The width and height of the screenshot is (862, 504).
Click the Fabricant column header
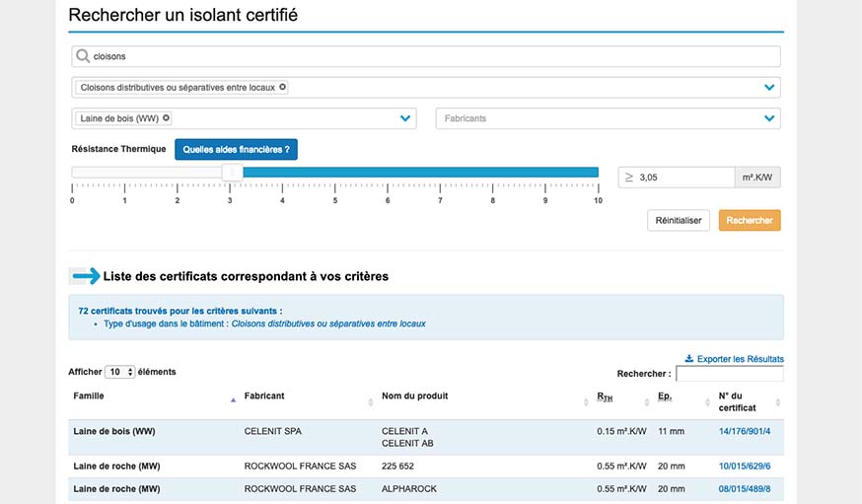point(264,396)
